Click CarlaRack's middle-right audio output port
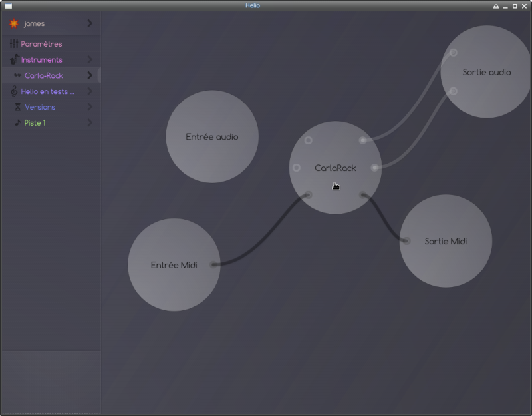The height and width of the screenshot is (416, 532). pyautogui.click(x=374, y=168)
